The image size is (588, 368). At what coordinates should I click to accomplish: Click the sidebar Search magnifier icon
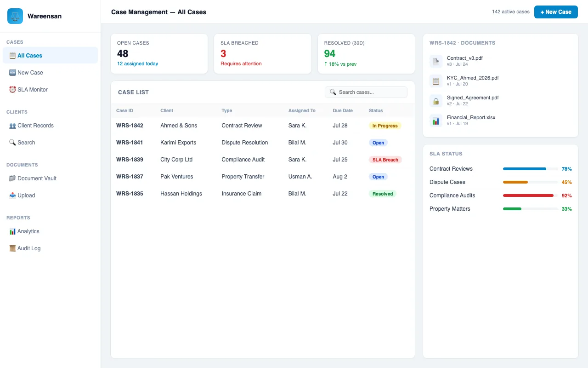point(12,143)
